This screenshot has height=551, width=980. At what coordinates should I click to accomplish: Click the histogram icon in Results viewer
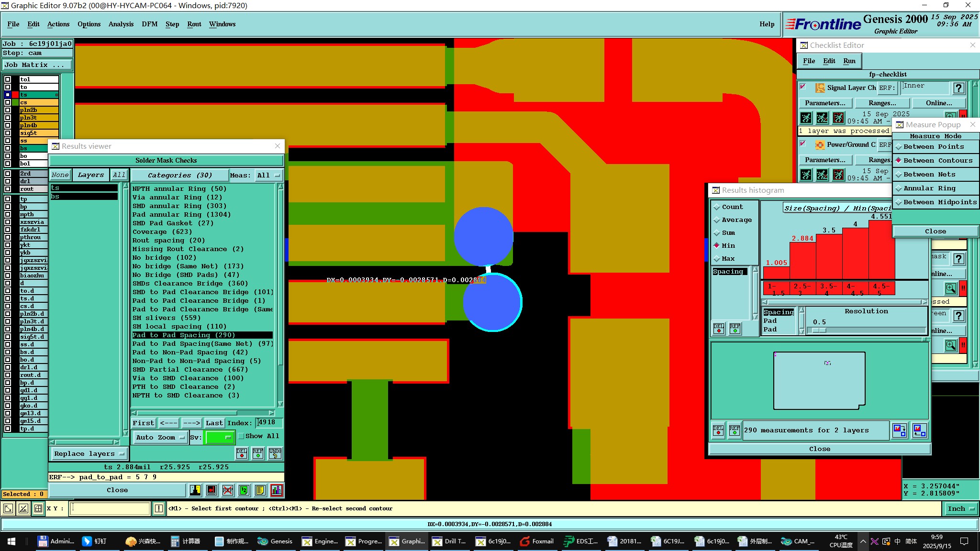point(277,490)
